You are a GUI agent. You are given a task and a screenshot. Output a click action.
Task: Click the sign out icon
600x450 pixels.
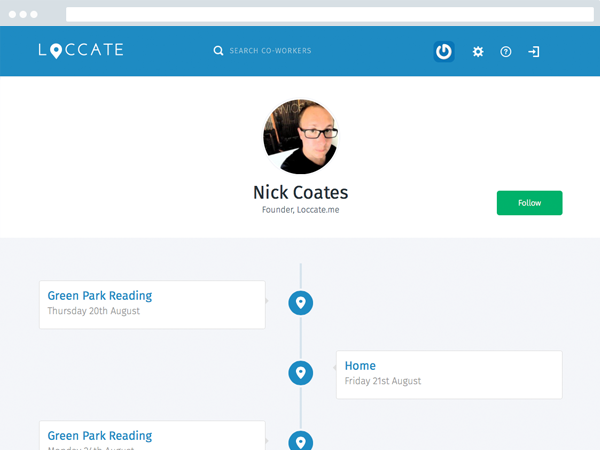click(x=534, y=52)
